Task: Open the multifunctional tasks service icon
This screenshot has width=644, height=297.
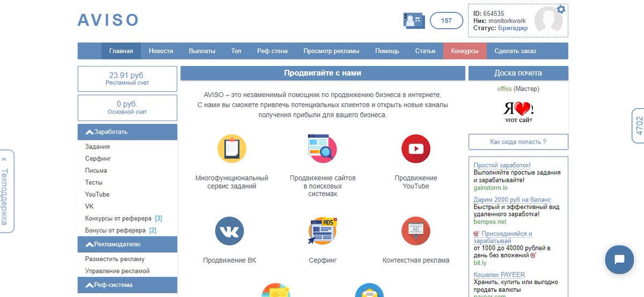Action: pos(232,148)
